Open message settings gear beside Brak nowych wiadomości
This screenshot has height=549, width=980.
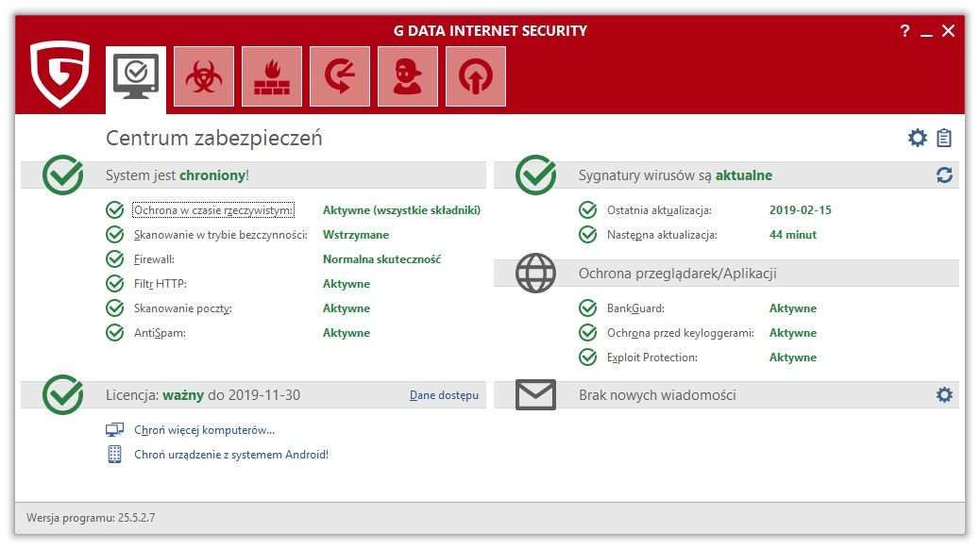[x=944, y=394]
